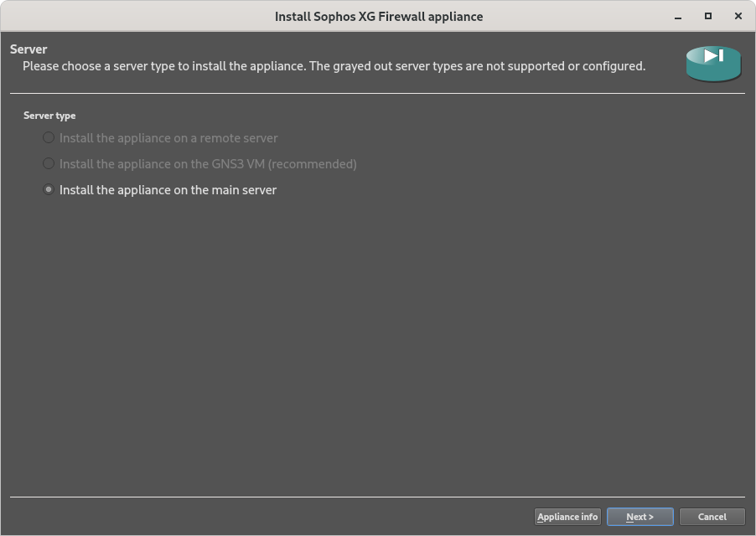756x536 pixels.
Task: Open the Appliance info dialog
Action: [x=567, y=517]
